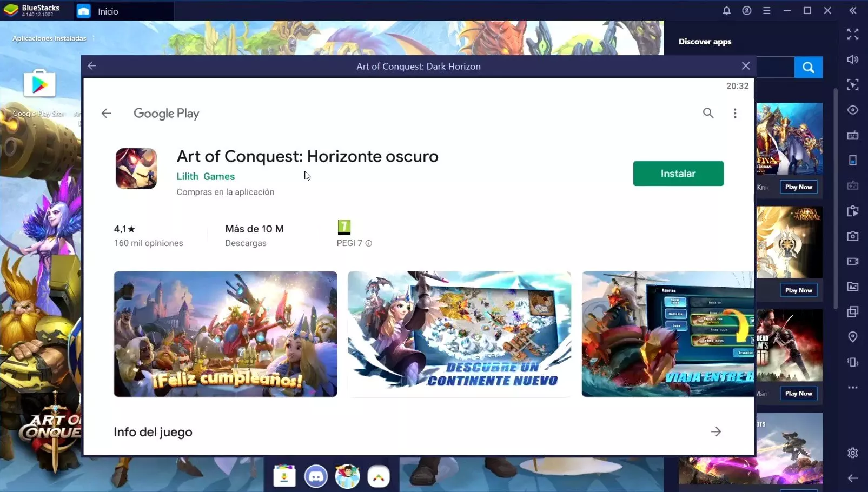Go back using the Google Play arrow
Viewport: 868px width, 492px height.
pyautogui.click(x=107, y=113)
